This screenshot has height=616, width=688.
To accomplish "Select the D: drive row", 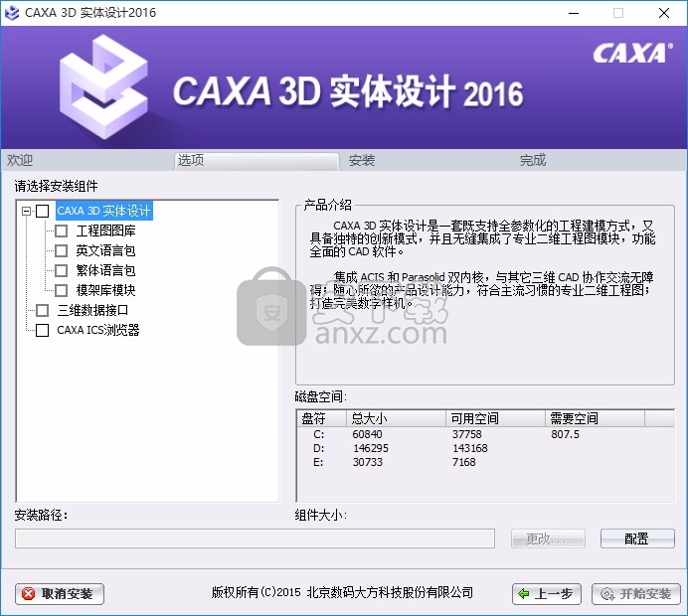I will click(485, 448).
